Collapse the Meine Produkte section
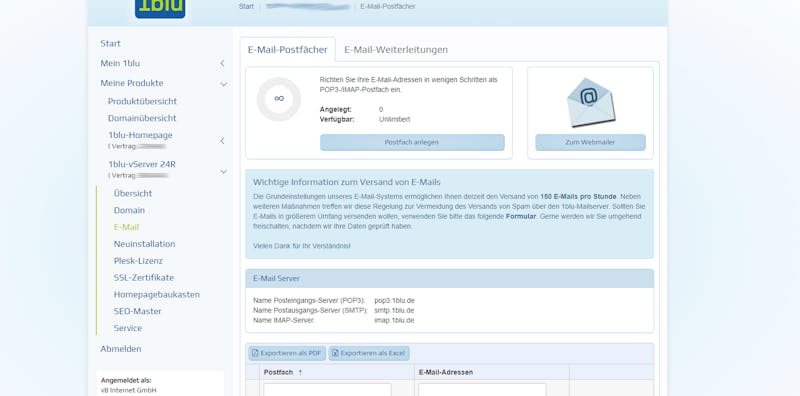This screenshot has width=800, height=396. [223, 84]
